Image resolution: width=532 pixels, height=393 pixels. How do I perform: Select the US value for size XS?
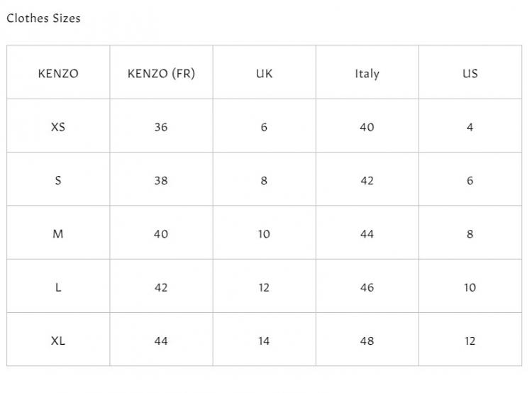pyautogui.click(x=470, y=127)
